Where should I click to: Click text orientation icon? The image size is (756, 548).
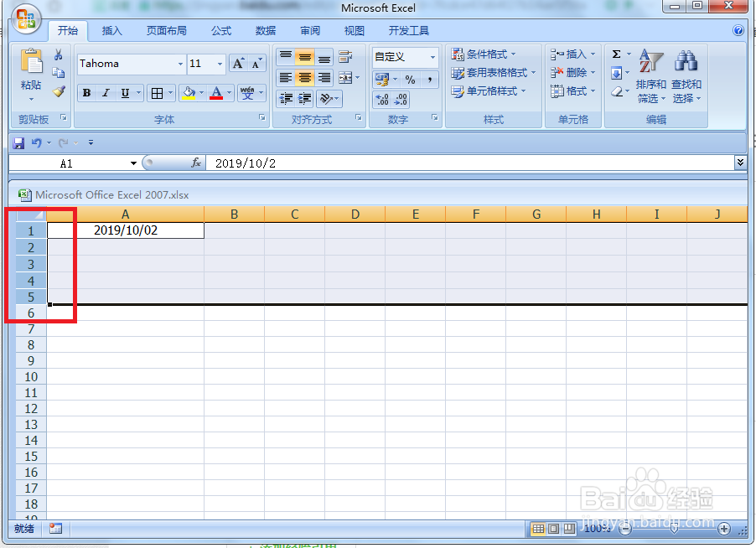[x=326, y=99]
